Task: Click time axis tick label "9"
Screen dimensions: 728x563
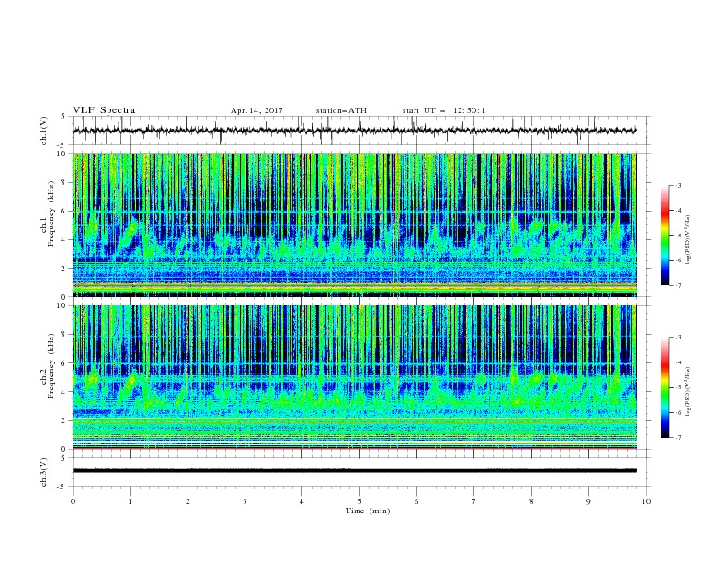Action: tap(588, 502)
